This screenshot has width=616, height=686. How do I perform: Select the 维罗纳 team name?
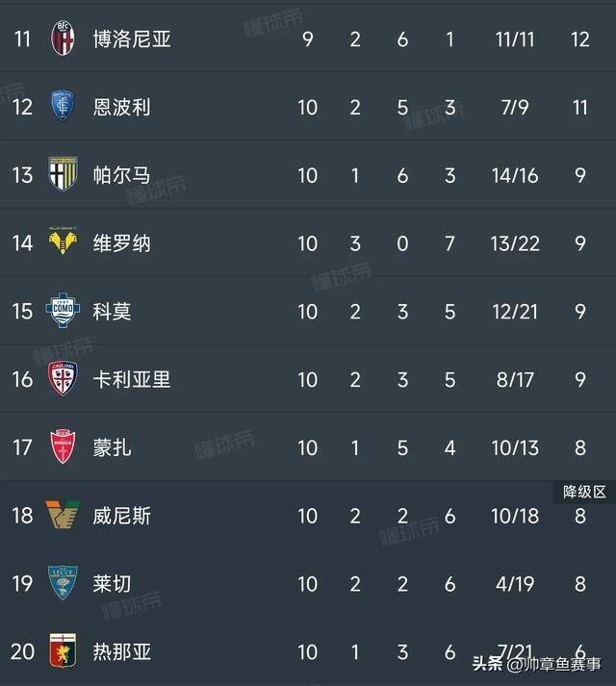122,243
